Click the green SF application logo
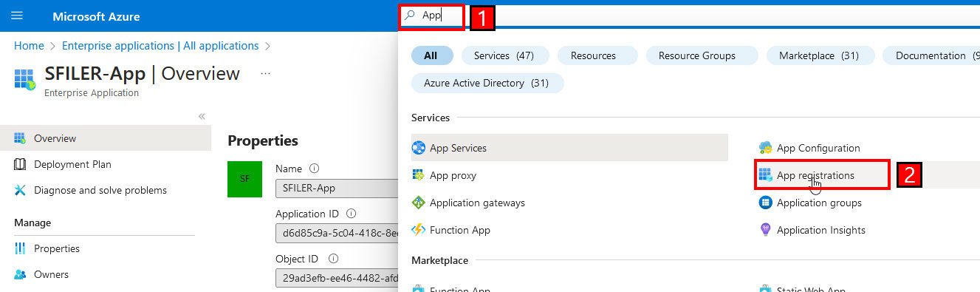This screenshot has width=980, height=292. point(245,180)
